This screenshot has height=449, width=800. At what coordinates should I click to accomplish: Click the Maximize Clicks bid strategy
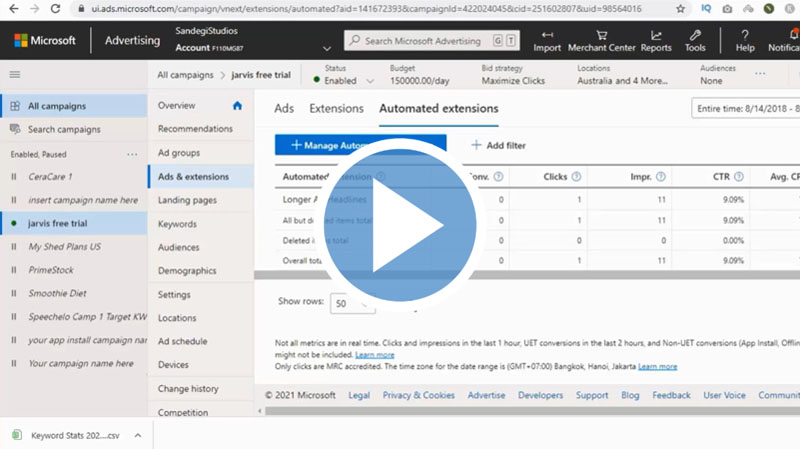[513, 81]
